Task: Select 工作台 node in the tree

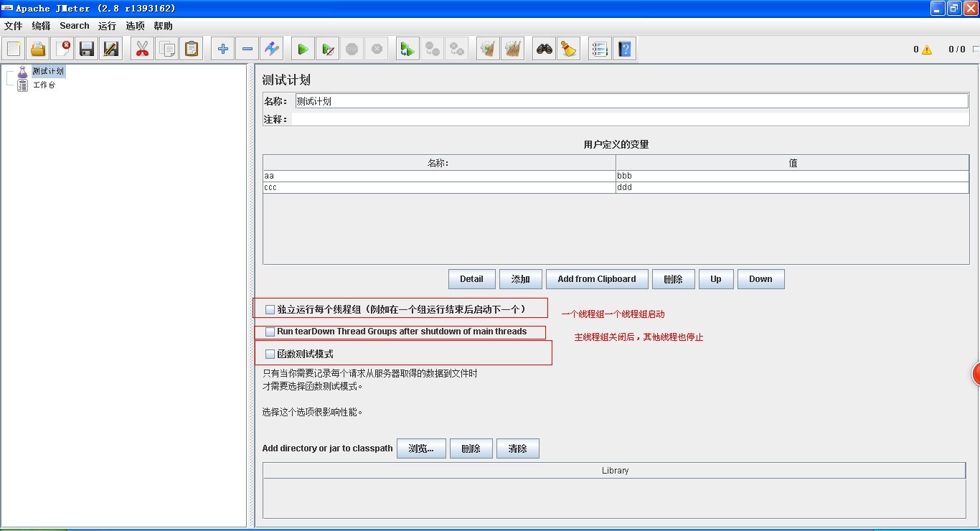Action: tap(44, 85)
